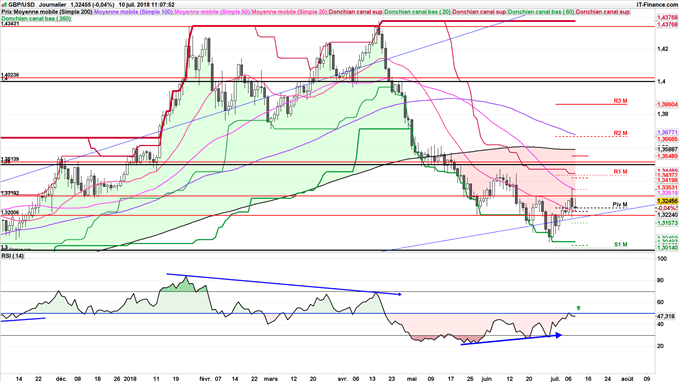Image resolution: width=679 pixels, height=382 pixels.
Task: Select the Moyenne mobile (Simple 20) legend entry
Action: 289,12
